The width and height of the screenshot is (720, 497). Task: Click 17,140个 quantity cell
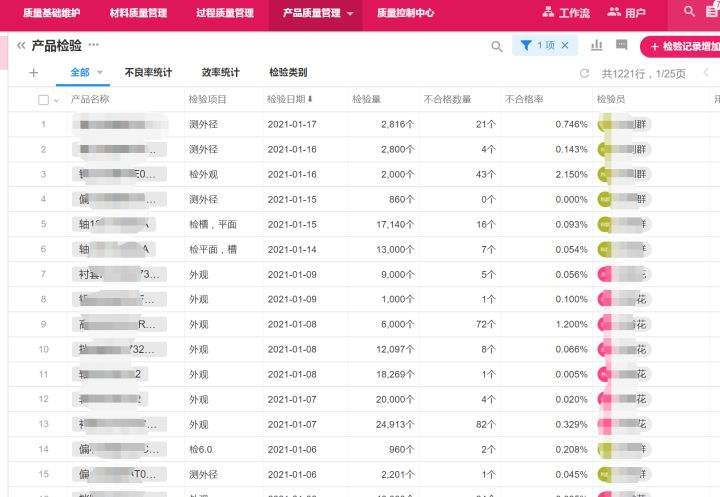pos(395,225)
